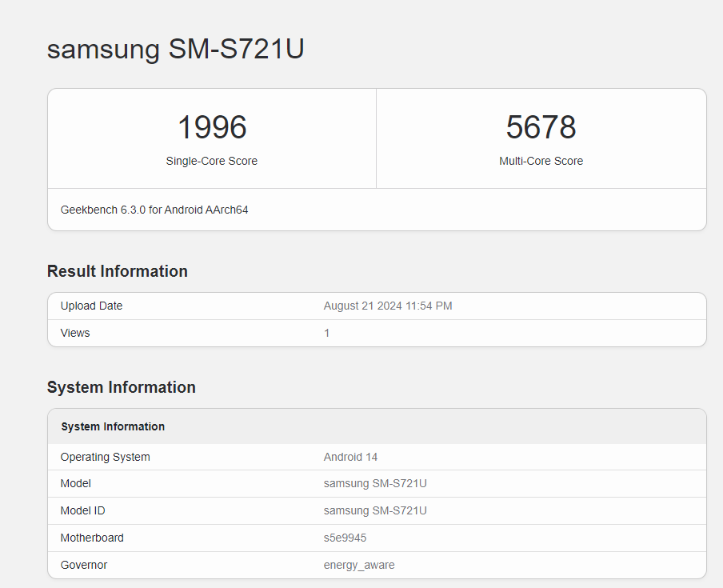
Task: Click the samsung SM-S721U page title
Action: tap(175, 49)
